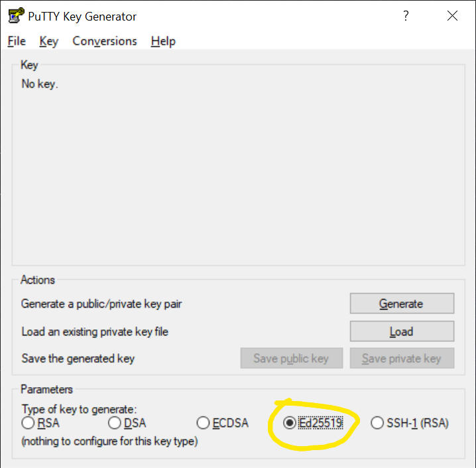Viewport: 476px width, 468px height.
Task: Open the Conversions menu
Action: click(x=105, y=41)
